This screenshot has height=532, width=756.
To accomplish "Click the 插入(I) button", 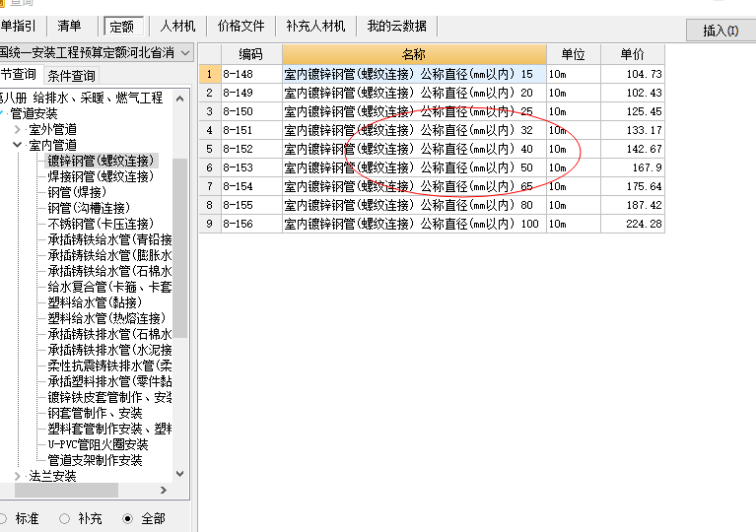I will pos(721,31).
